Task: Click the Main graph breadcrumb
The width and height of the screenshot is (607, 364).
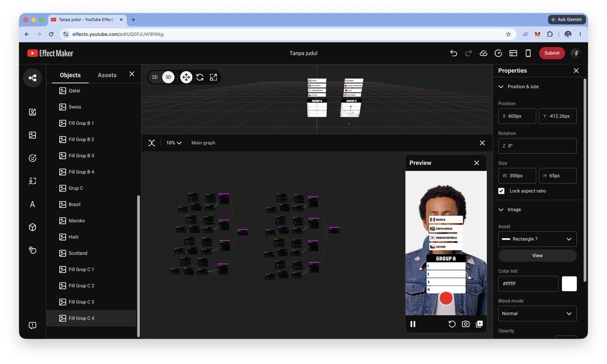Action: pyautogui.click(x=203, y=143)
